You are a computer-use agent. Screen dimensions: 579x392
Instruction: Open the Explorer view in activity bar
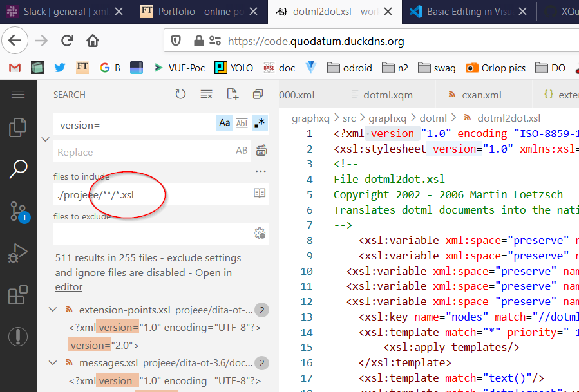coord(18,128)
